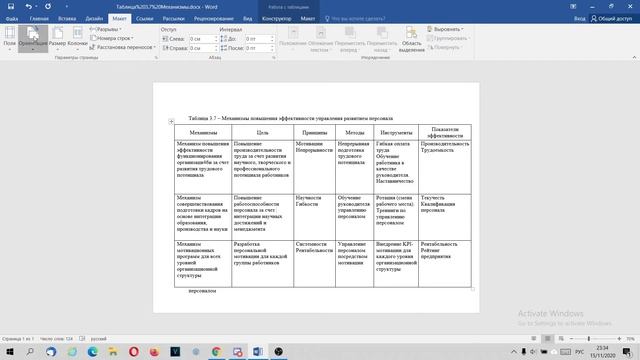Open the Поля (margins) menu
Viewport: 640px width, 360px height.
click(x=9, y=39)
